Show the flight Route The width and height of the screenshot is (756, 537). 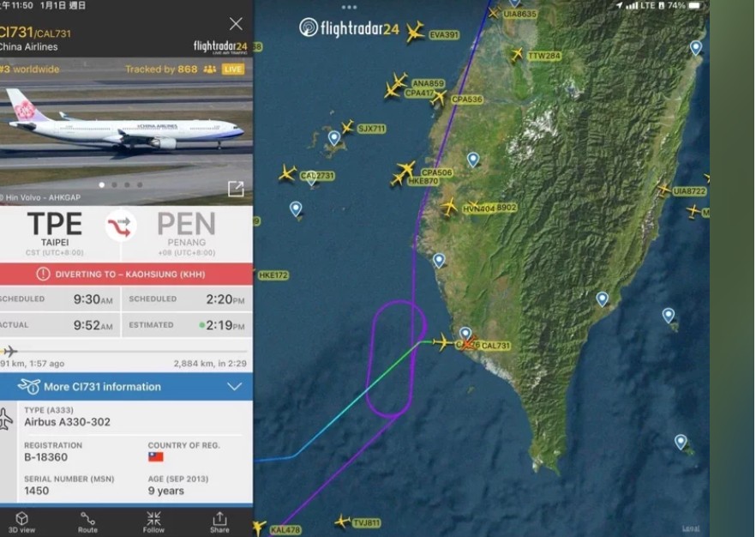87,522
